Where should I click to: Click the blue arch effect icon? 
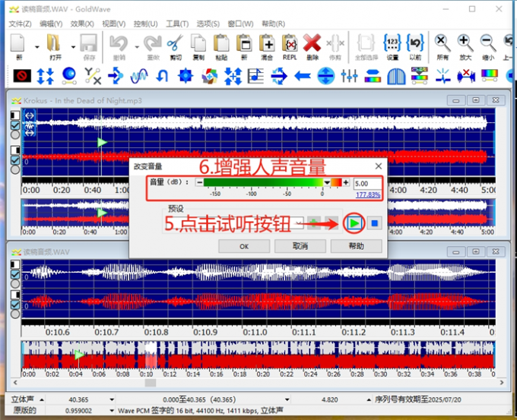396,76
